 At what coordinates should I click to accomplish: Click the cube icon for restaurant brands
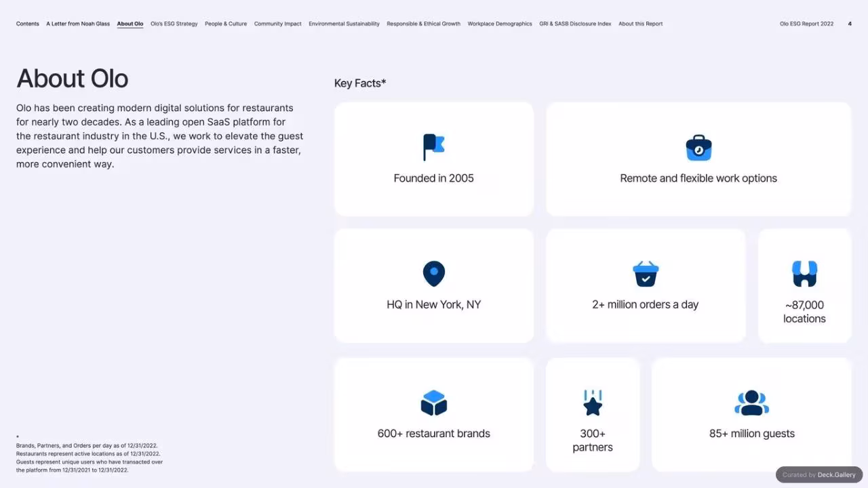tap(434, 403)
